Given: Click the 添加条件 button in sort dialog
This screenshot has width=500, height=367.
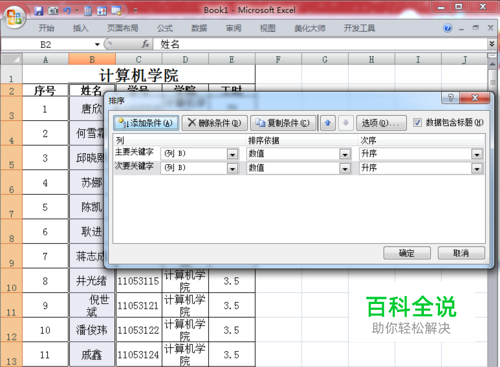Looking at the screenshot, I should point(146,123).
